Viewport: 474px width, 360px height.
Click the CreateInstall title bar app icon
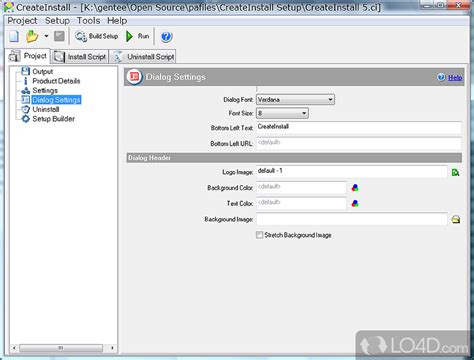8,7
